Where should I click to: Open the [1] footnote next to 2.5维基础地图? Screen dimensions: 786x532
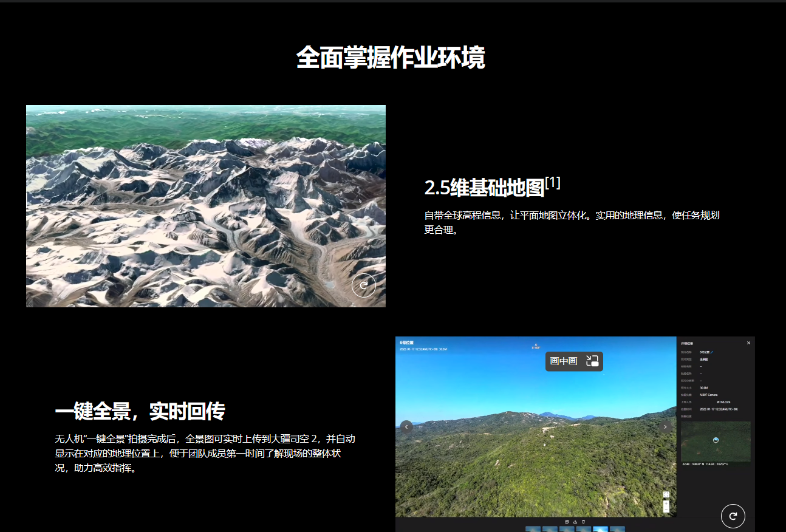(553, 182)
